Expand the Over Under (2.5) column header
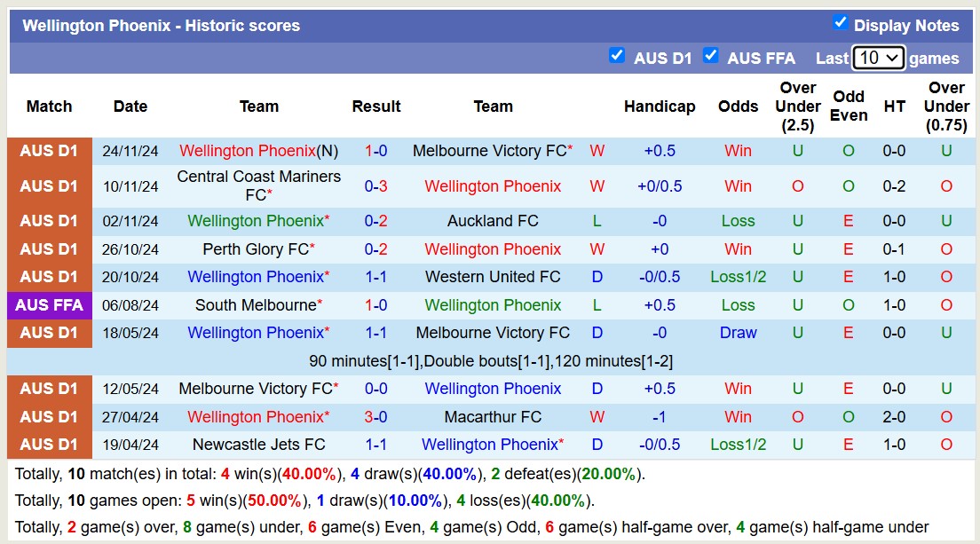Image resolution: width=980 pixels, height=544 pixels. [797, 106]
